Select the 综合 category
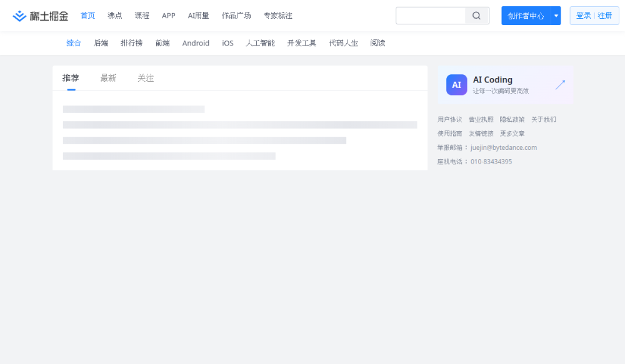625x364 pixels. (x=74, y=43)
